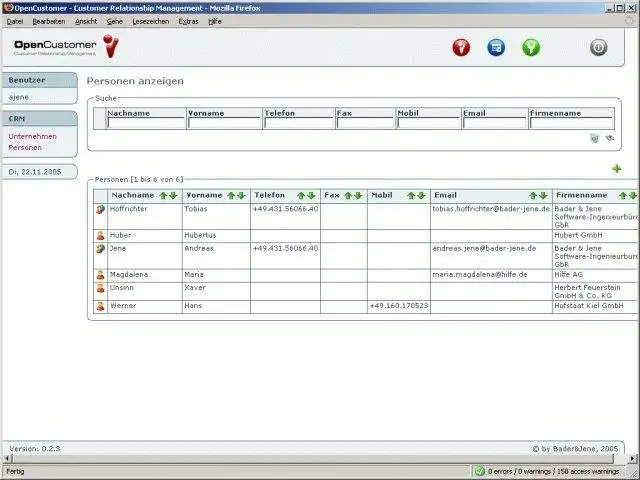Click the search icon beside the trash icon
640x480 pixels.
610,138
